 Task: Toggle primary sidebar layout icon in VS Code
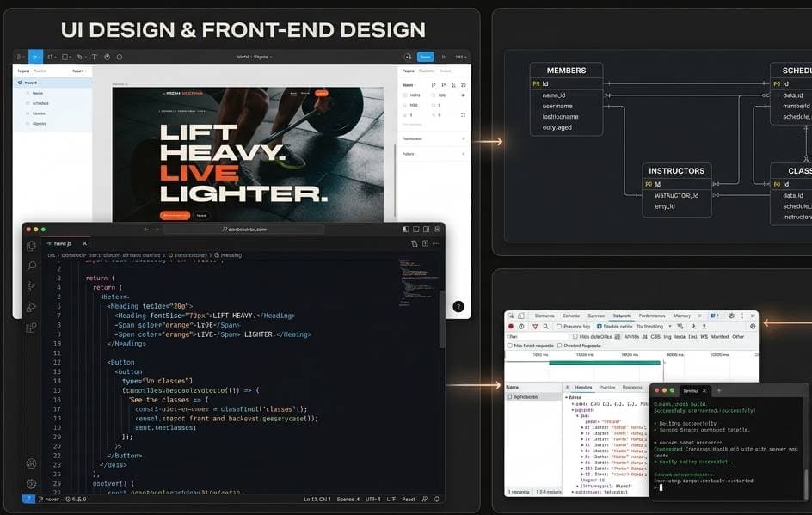pyautogui.click(x=406, y=229)
